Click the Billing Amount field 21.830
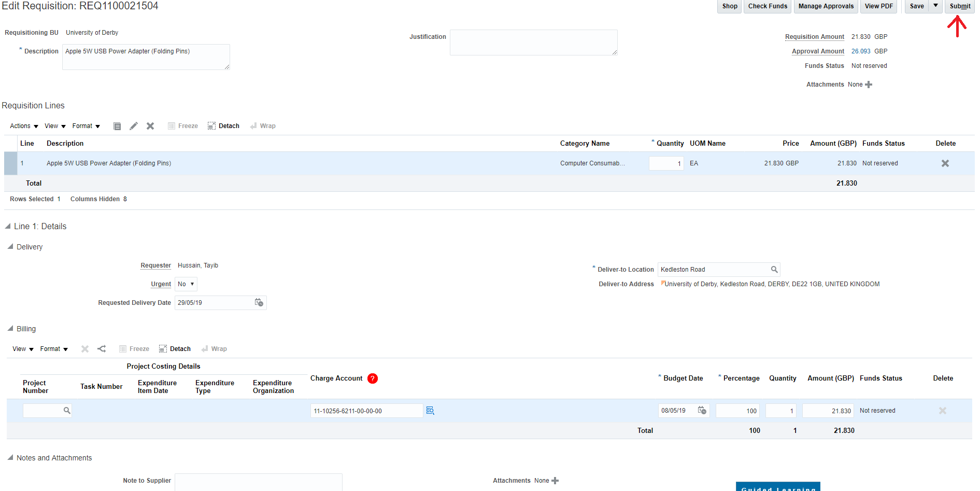The image size is (980, 491). click(x=828, y=411)
